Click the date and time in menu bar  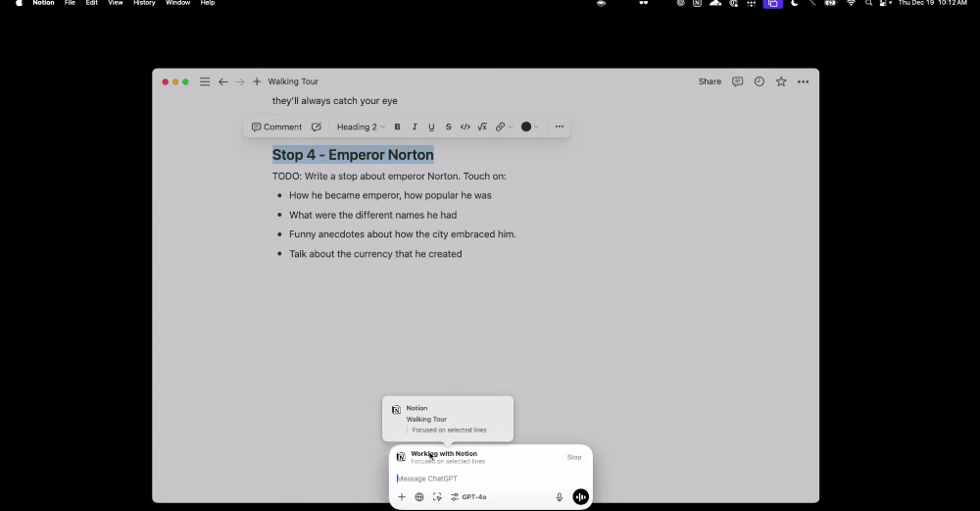tap(932, 3)
